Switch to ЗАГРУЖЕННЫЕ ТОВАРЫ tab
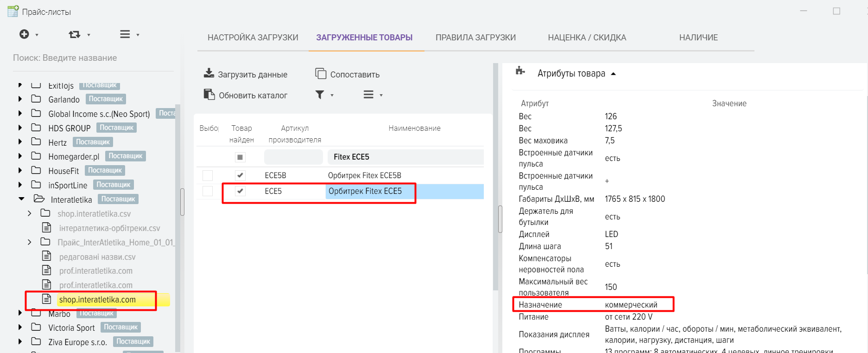The image size is (868, 353). click(x=364, y=38)
